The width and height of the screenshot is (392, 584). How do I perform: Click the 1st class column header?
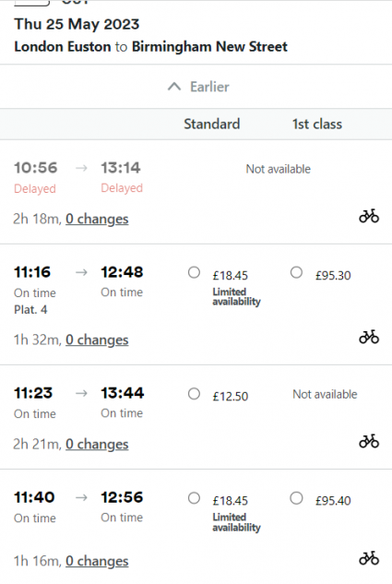317,124
